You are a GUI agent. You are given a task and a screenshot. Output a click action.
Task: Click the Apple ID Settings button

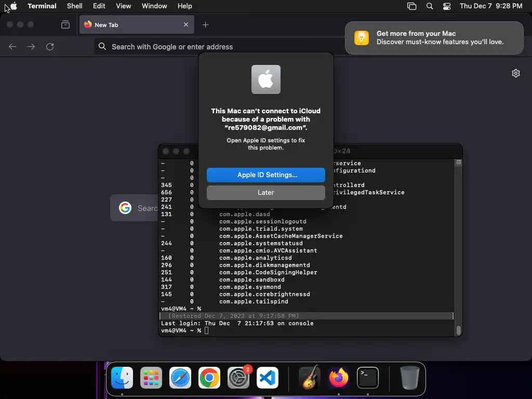coord(265,175)
